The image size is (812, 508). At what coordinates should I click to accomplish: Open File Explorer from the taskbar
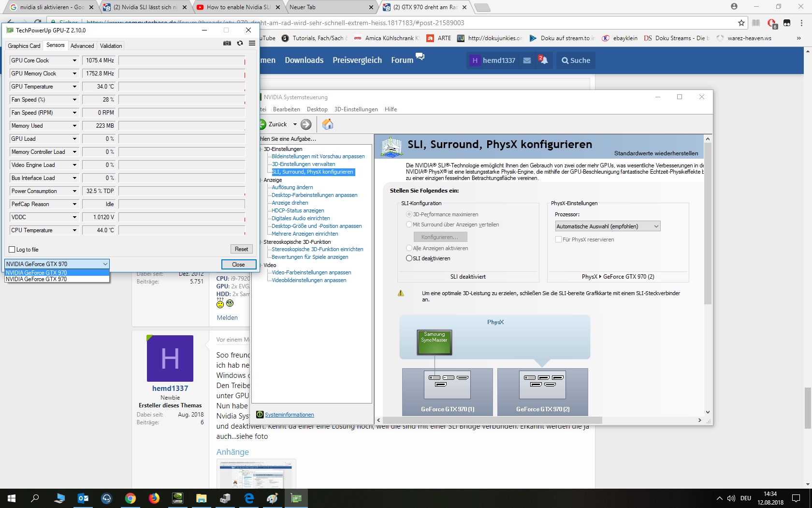tap(201, 498)
